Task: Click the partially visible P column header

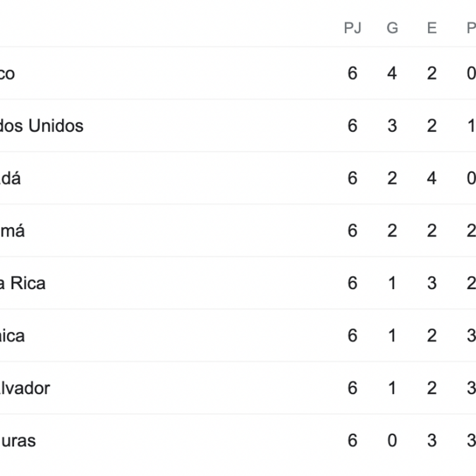Action: coord(471,28)
